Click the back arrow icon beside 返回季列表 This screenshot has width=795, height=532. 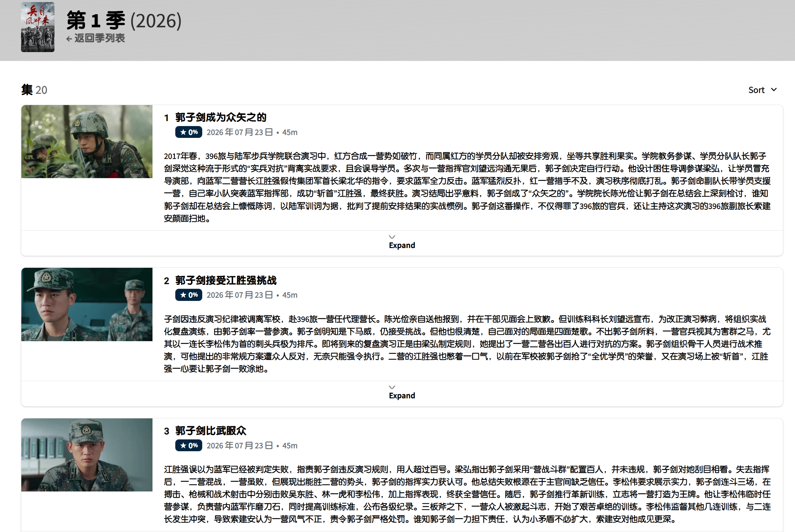[x=69, y=39]
